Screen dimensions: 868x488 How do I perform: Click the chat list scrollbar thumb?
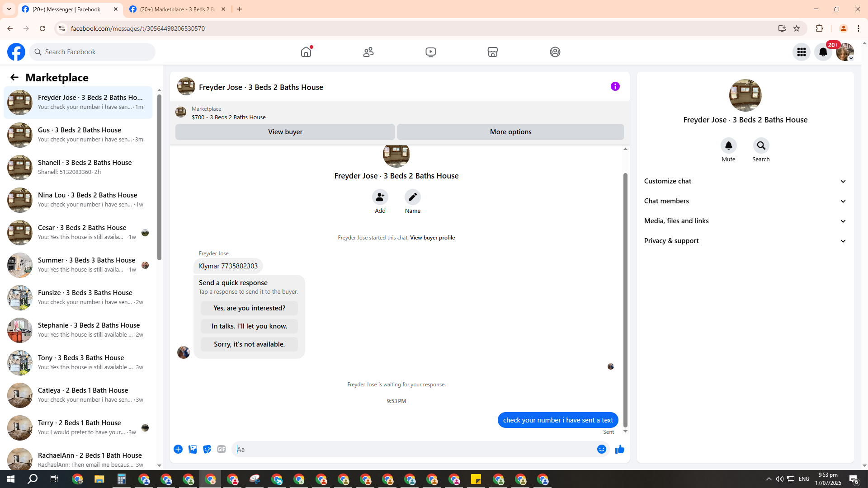click(x=159, y=177)
